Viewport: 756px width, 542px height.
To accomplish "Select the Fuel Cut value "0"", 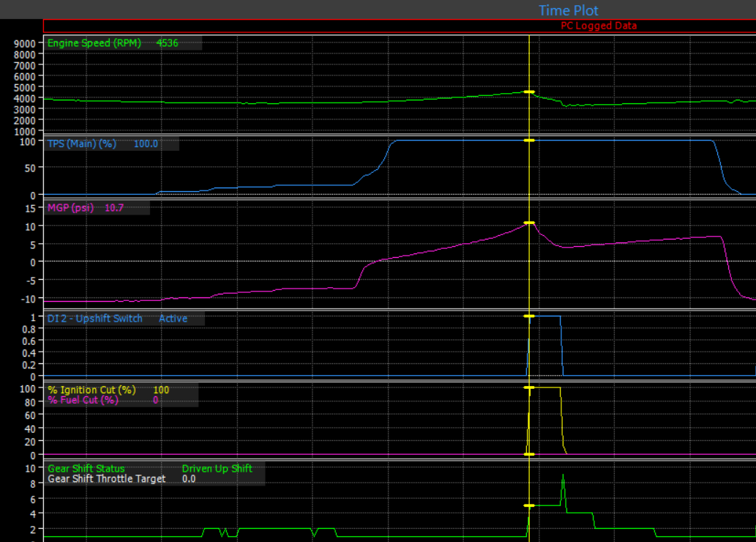I will click(155, 400).
